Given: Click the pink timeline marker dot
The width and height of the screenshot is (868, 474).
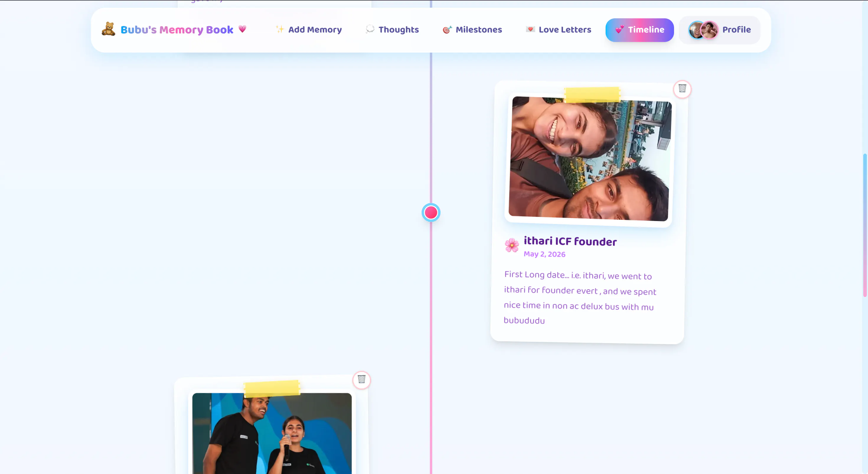Looking at the screenshot, I should click(431, 212).
